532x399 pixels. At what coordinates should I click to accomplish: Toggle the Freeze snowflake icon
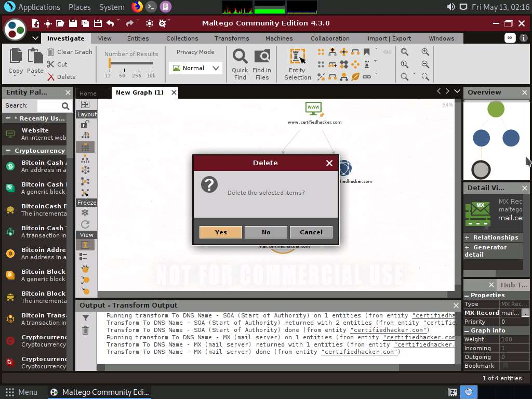coord(85,212)
